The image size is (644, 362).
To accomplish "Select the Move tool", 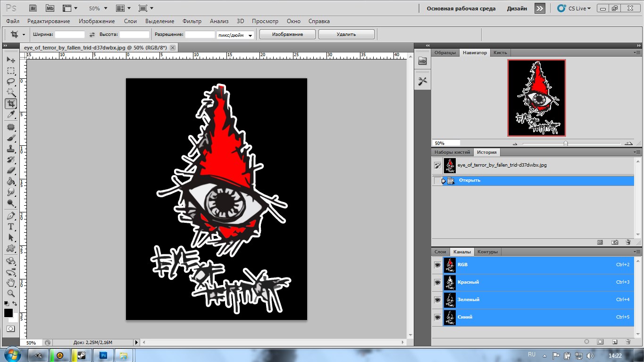I will tap(11, 60).
